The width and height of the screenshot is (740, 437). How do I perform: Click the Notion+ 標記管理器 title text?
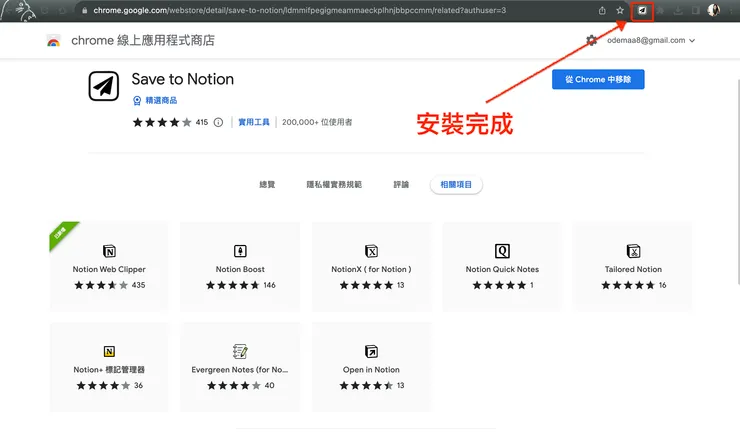(109, 370)
